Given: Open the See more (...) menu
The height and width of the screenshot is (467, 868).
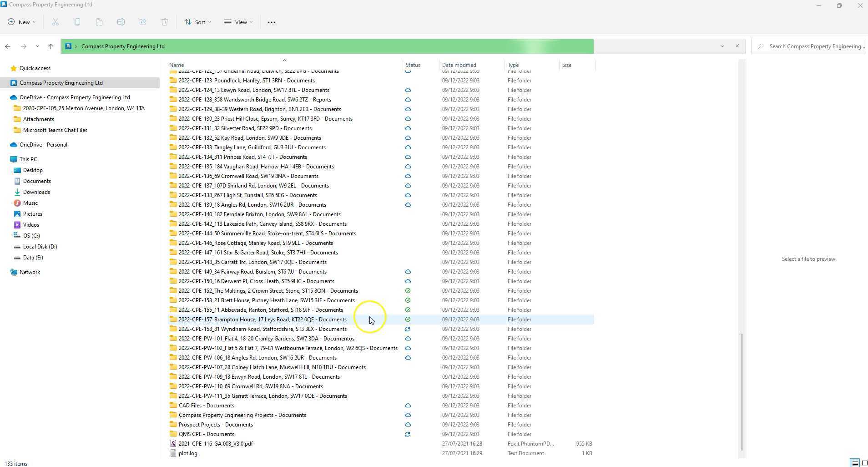Looking at the screenshot, I should [271, 22].
